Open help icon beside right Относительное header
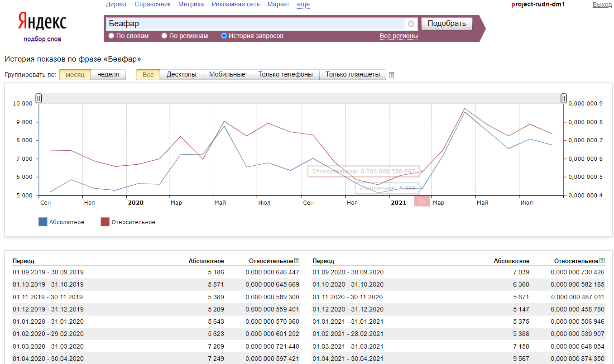 pos(602,261)
